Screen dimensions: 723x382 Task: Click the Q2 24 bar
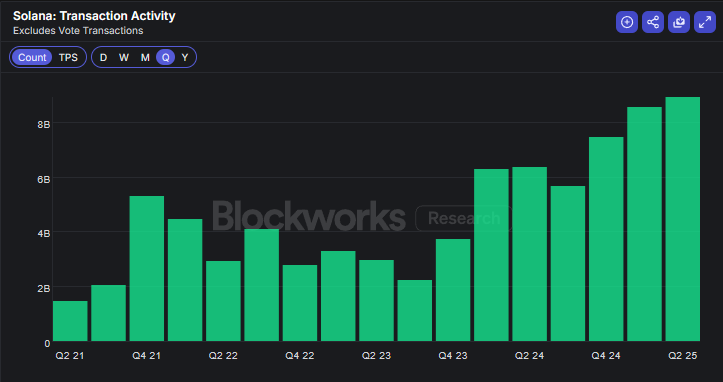pos(529,254)
